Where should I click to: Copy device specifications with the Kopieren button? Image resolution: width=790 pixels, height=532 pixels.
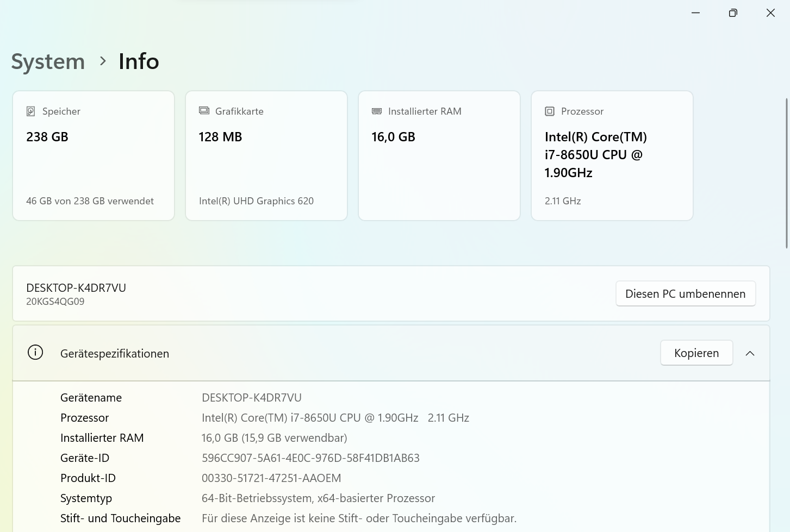(696, 353)
